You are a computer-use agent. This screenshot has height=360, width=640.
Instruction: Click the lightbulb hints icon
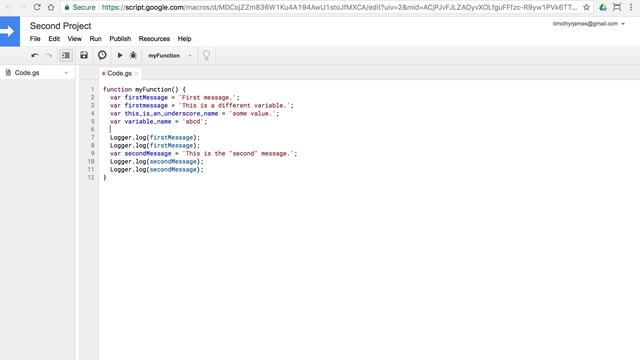click(207, 55)
